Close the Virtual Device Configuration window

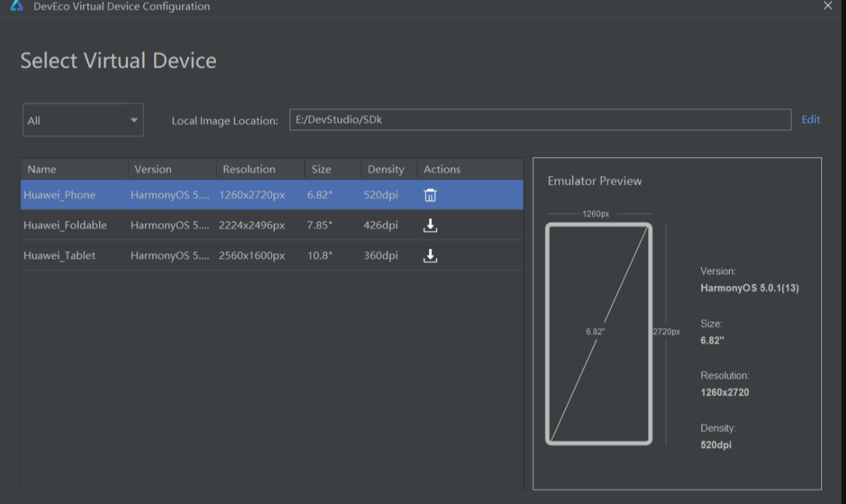(x=828, y=6)
